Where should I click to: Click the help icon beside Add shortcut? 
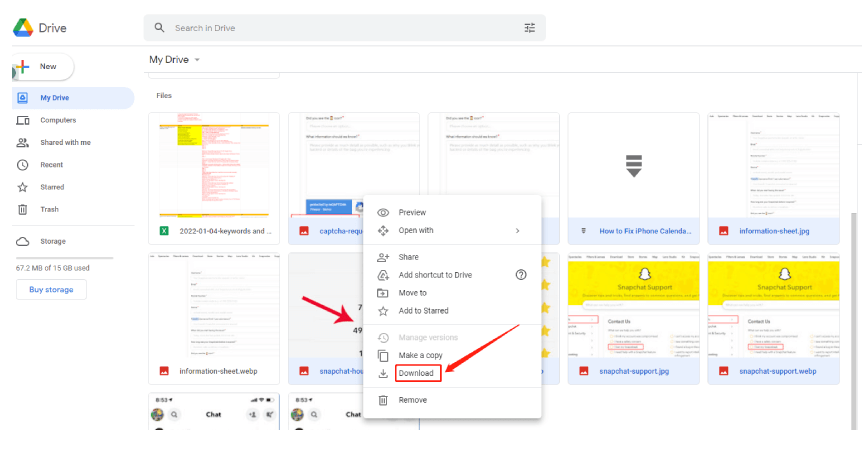(x=520, y=275)
